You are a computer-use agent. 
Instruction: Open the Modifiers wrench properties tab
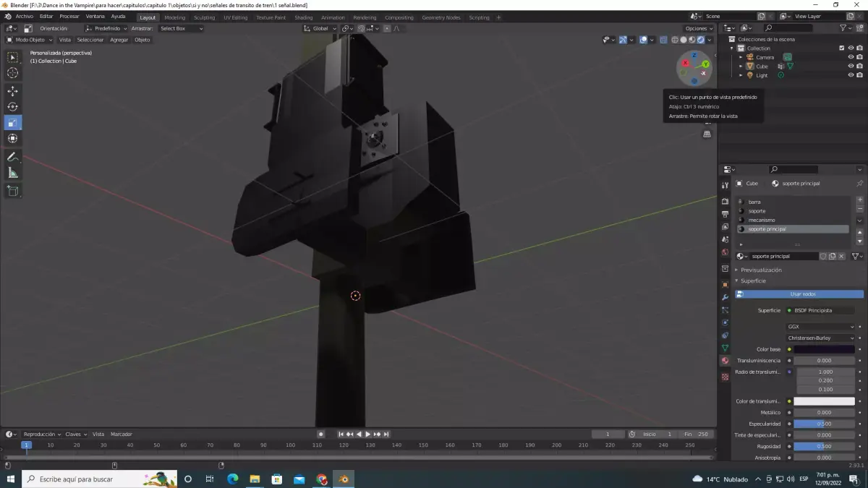pyautogui.click(x=725, y=297)
